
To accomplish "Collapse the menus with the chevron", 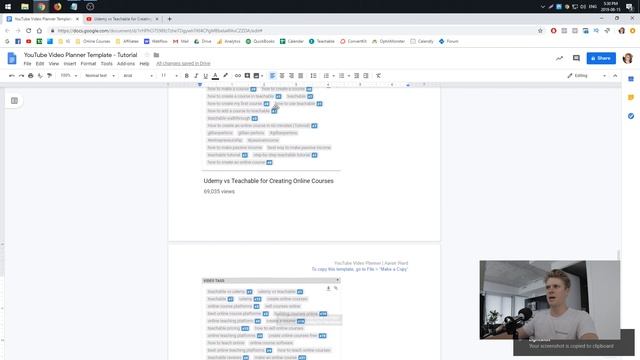I will tap(615, 76).
